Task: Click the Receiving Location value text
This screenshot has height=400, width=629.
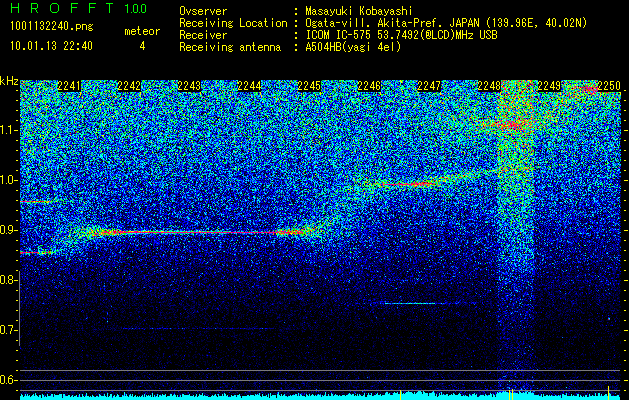Action: pos(446,23)
